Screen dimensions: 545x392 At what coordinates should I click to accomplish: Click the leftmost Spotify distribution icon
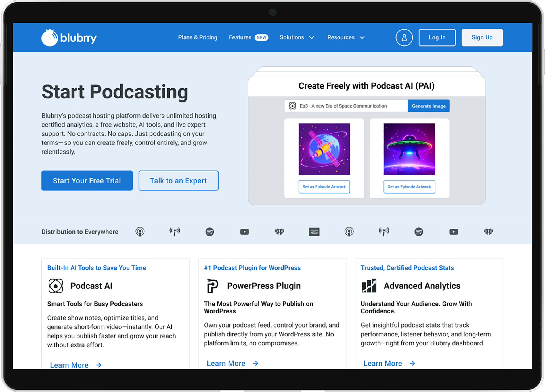tap(209, 232)
